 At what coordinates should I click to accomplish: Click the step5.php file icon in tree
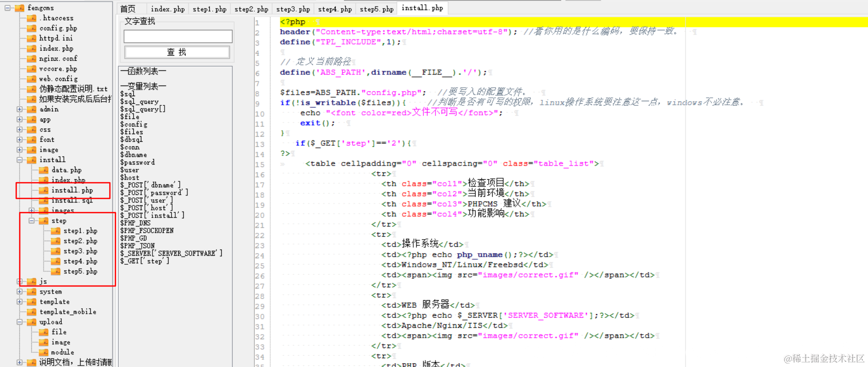click(x=56, y=271)
